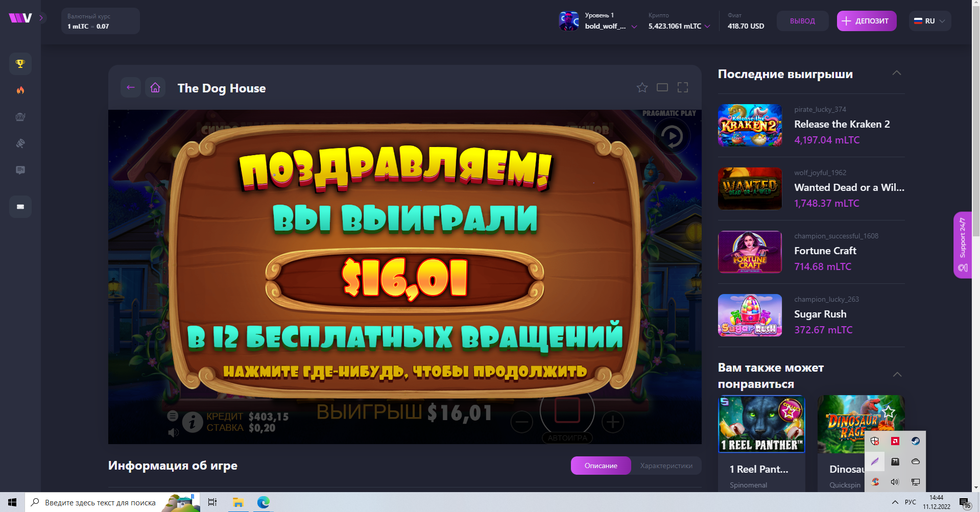Viewport: 980px width, 512px height.
Task: Click the Вывод button
Action: click(802, 21)
